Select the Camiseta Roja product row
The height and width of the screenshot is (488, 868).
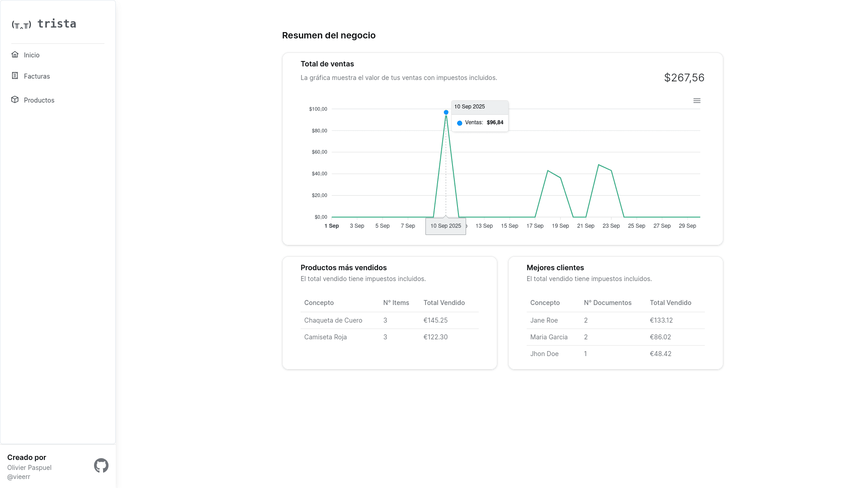tap(325, 337)
